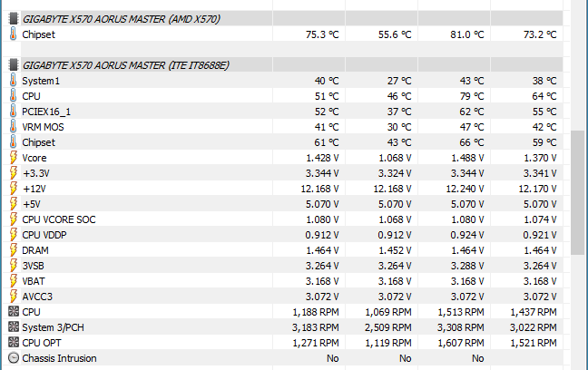Click the fan icon for CPU RPM row
Image resolution: width=588 pixels, height=370 pixels.
[13, 312]
